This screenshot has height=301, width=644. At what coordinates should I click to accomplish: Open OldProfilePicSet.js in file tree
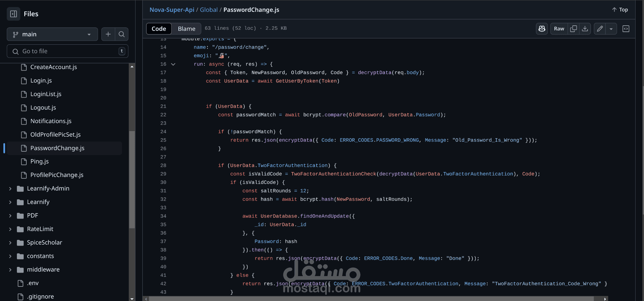[x=55, y=134]
